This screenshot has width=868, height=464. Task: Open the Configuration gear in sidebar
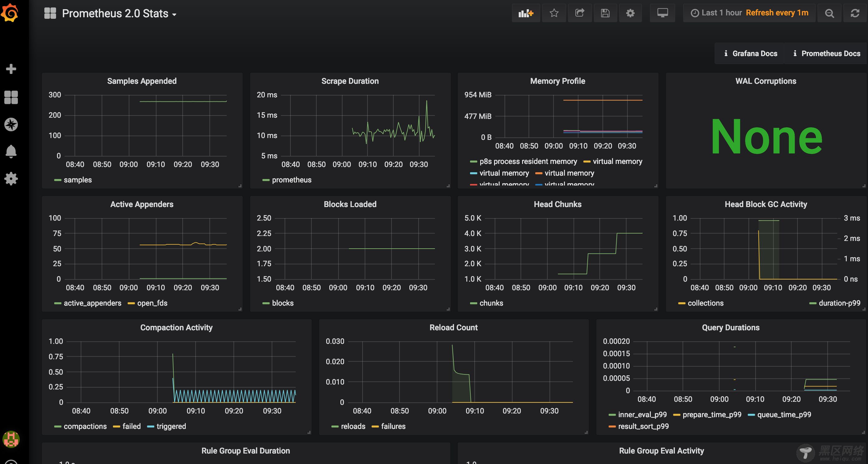pos(11,179)
